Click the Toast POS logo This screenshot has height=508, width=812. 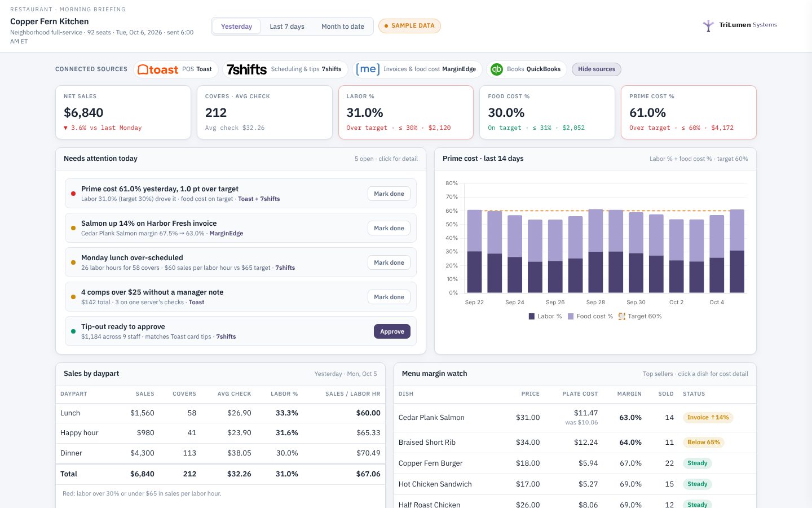tap(158, 69)
